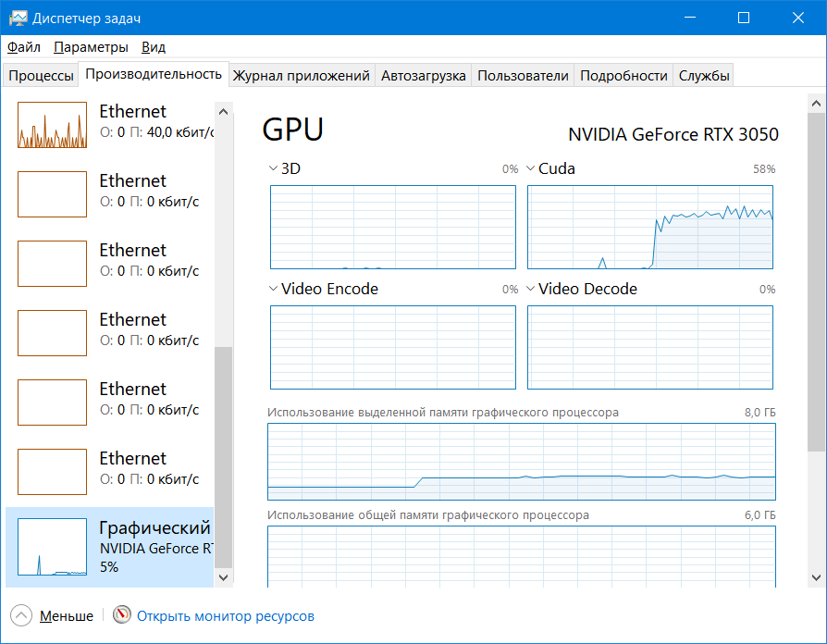The height and width of the screenshot is (644, 827).
Task: Open the Вид menu
Action: [x=154, y=47]
